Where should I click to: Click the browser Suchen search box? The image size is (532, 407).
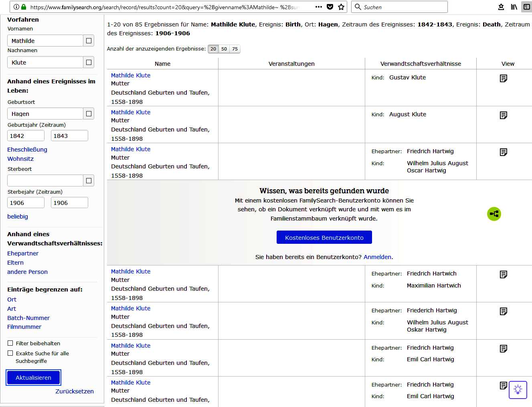coord(399,7)
